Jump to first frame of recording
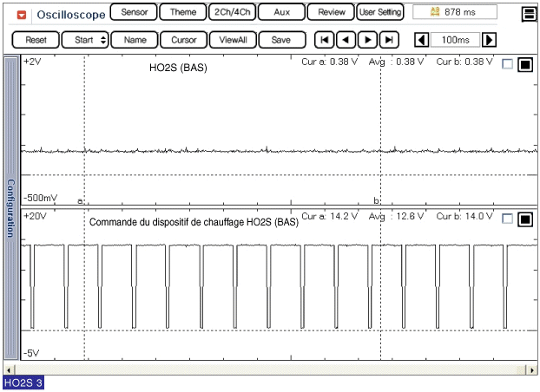 (x=323, y=40)
